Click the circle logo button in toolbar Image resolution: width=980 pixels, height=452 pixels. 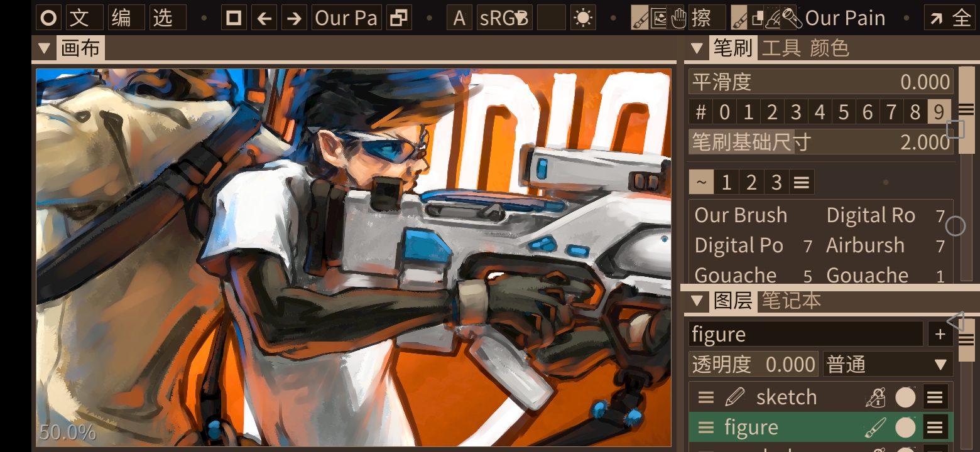coord(48,18)
